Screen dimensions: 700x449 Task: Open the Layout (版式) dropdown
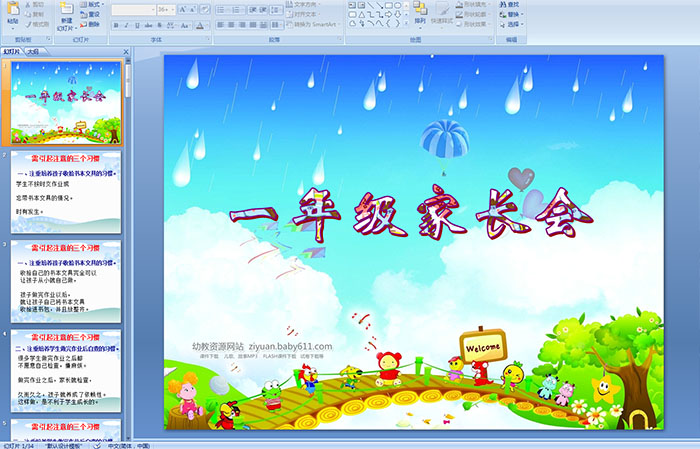tap(92, 4)
